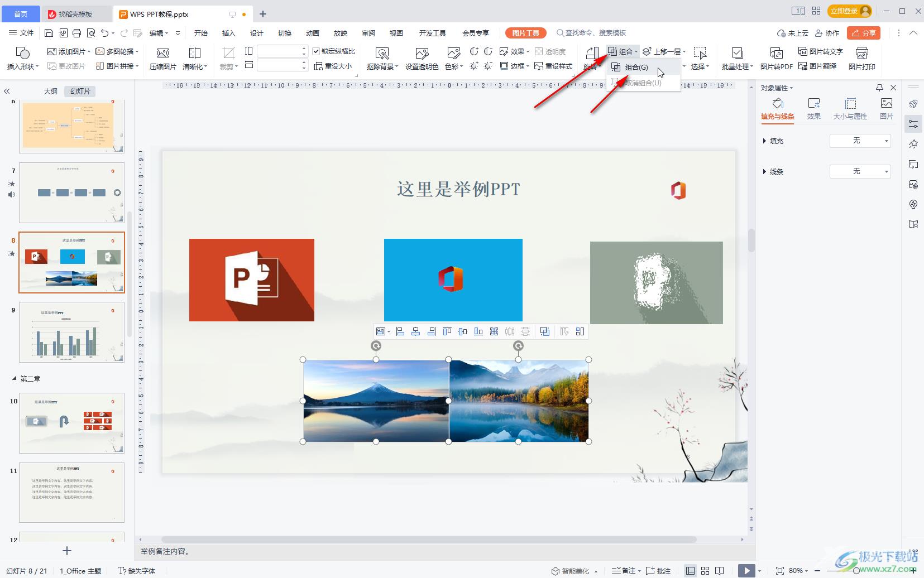Click the search commands field 查找命令
Viewport: 924px width, 578px height.
pyautogui.click(x=592, y=33)
